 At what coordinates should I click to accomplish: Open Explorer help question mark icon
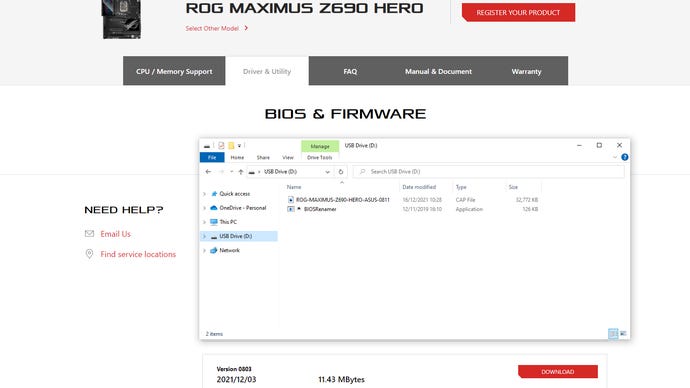624,157
